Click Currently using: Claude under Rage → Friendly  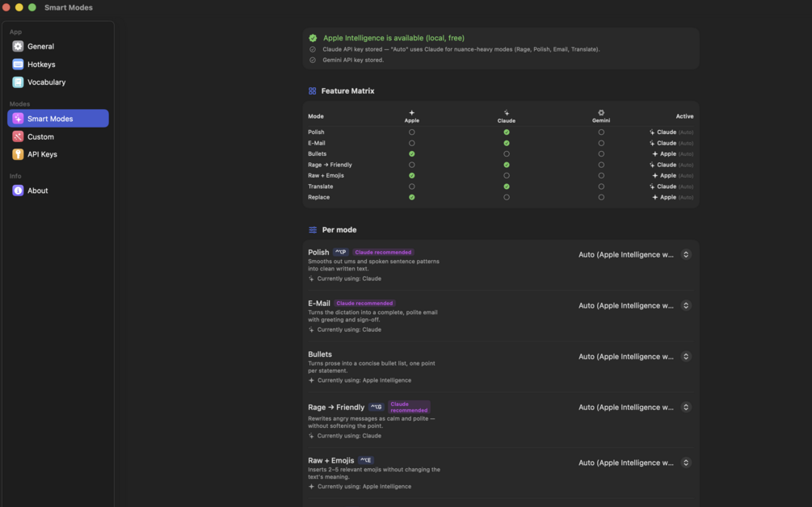pos(349,436)
